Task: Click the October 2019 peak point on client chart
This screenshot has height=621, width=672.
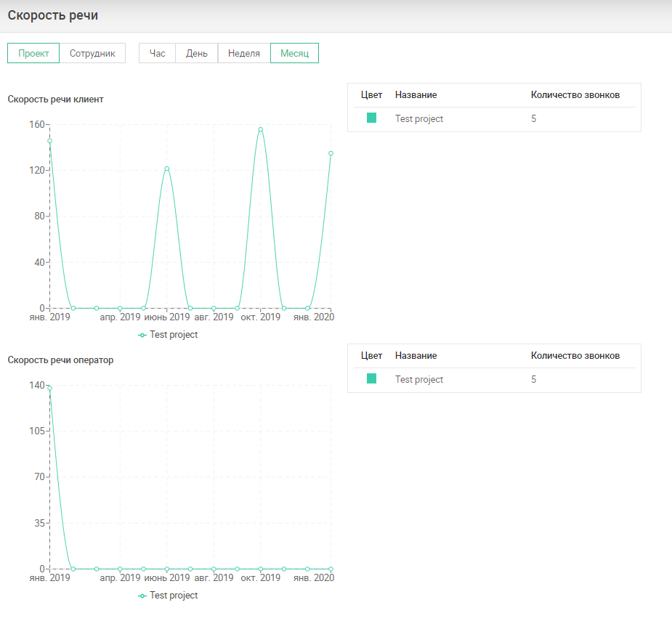Action: [261, 129]
